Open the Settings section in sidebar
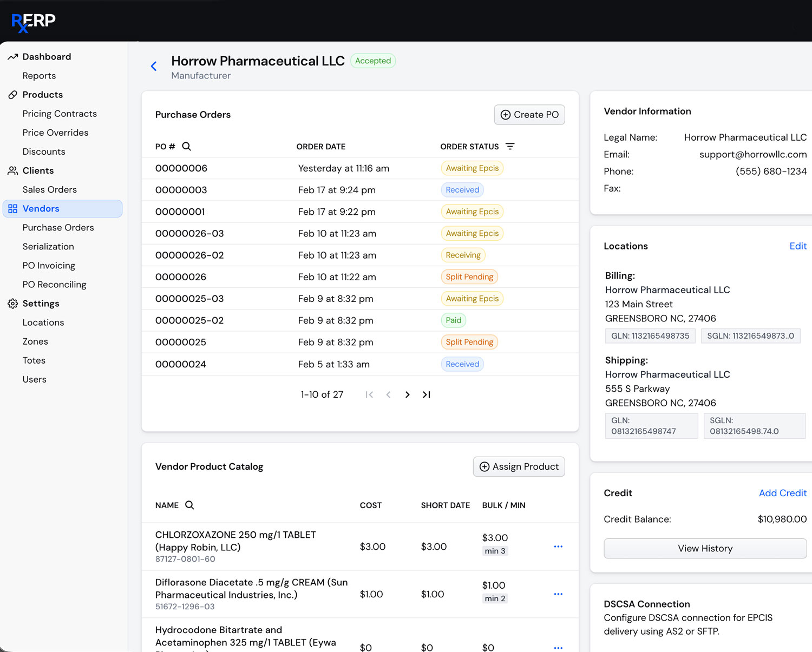The height and width of the screenshot is (652, 812). (x=41, y=304)
